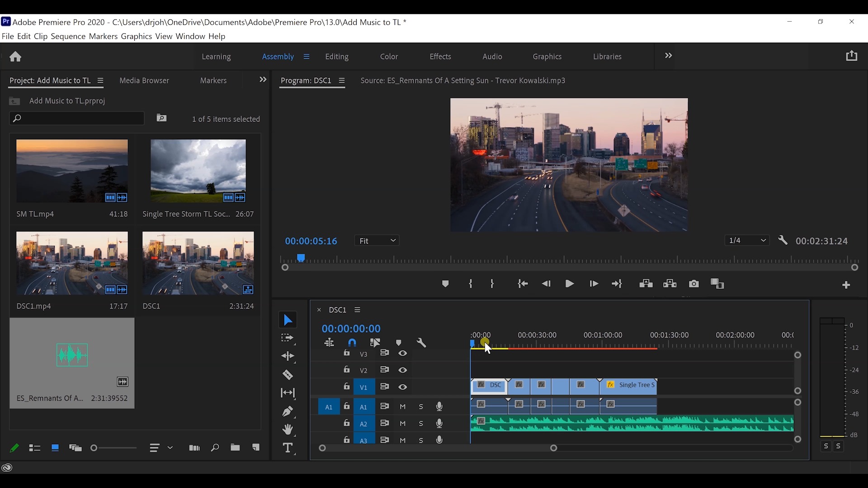Switch to the Editing workspace
This screenshot has height=488, width=868.
coord(337,56)
